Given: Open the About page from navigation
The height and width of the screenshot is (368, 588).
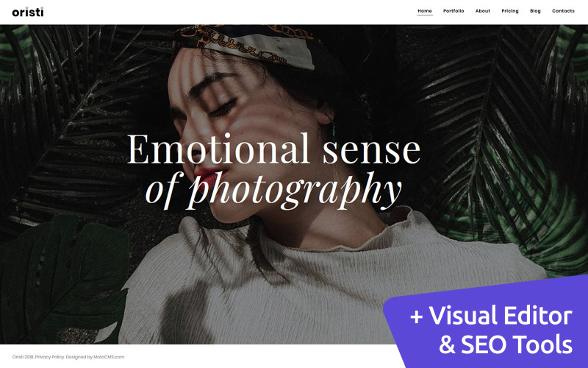Looking at the screenshot, I should [483, 11].
